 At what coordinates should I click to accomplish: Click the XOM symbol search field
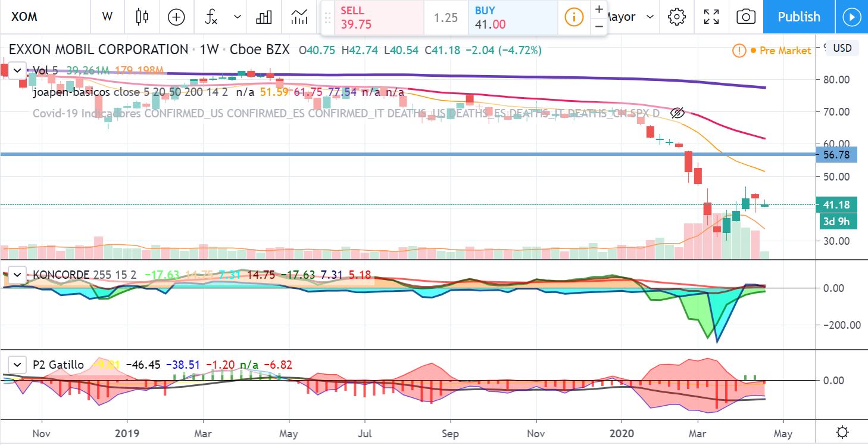coord(42,17)
